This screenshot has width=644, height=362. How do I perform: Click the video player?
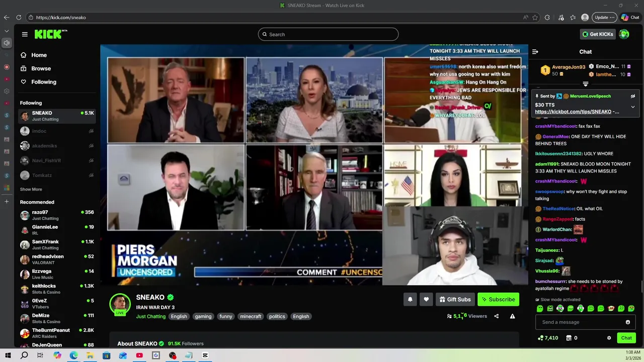(314, 165)
